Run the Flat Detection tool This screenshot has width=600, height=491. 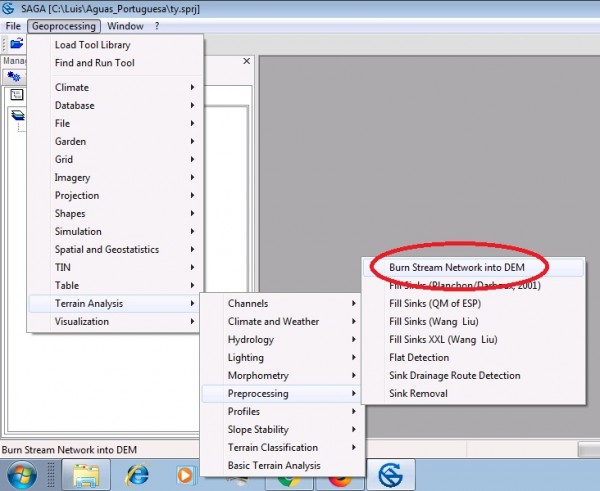pos(473,357)
